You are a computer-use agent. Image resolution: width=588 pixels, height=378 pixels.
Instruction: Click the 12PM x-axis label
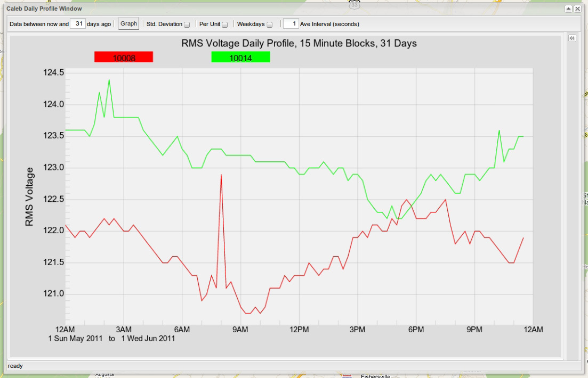tap(299, 330)
